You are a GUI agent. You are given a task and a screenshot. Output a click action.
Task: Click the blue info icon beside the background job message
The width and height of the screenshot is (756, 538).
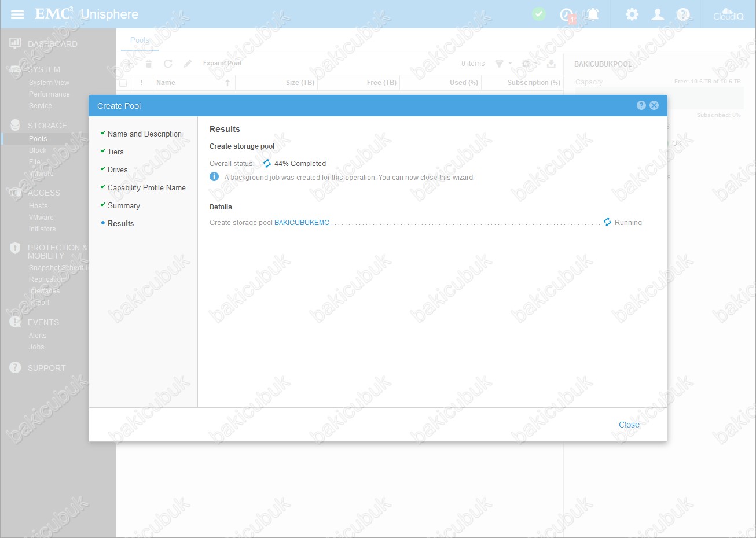coord(214,176)
